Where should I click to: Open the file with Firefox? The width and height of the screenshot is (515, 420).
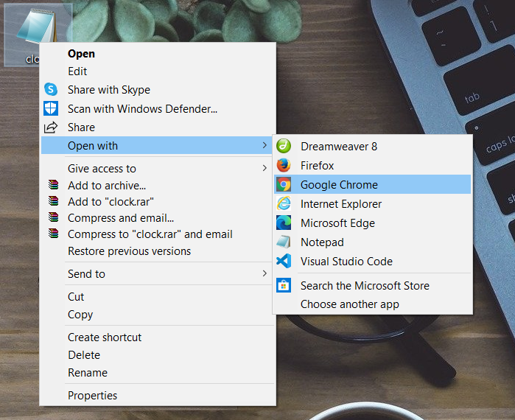point(373,165)
